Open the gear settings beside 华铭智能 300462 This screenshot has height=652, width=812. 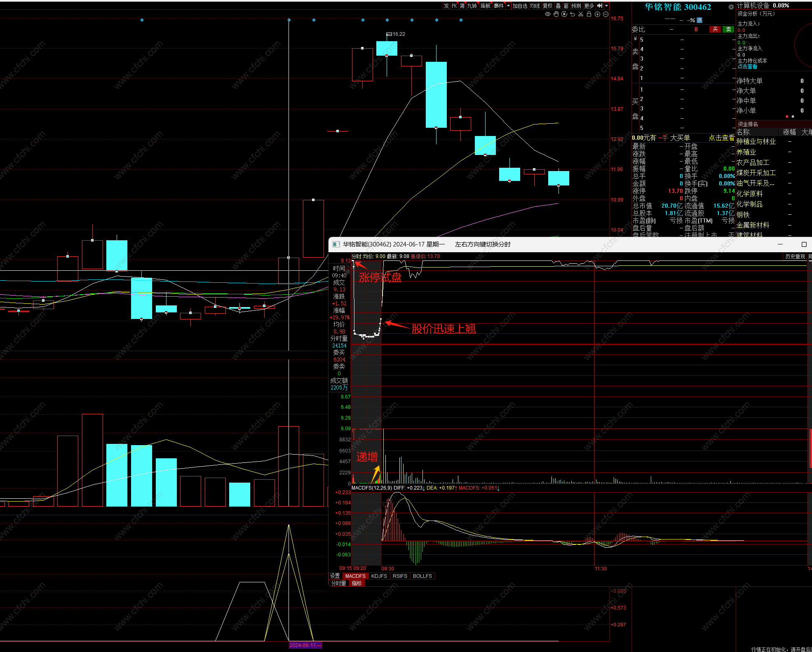(731, 7)
